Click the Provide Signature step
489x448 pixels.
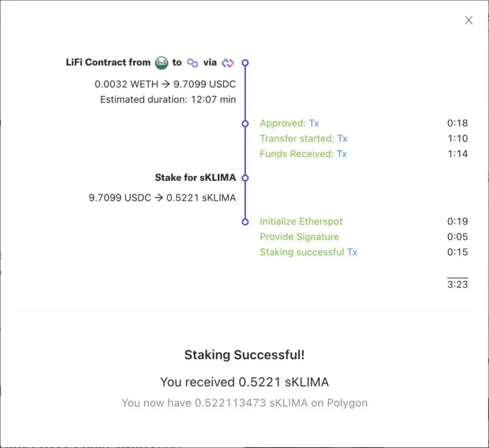299,237
